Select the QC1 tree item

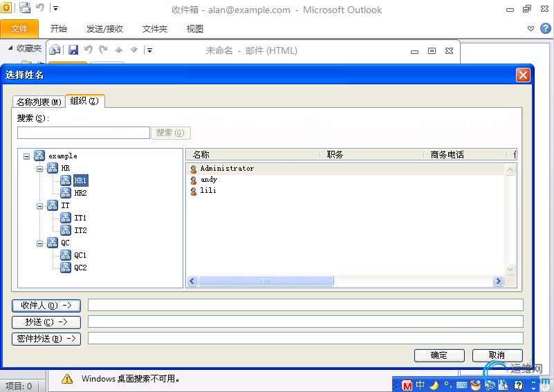click(x=80, y=255)
